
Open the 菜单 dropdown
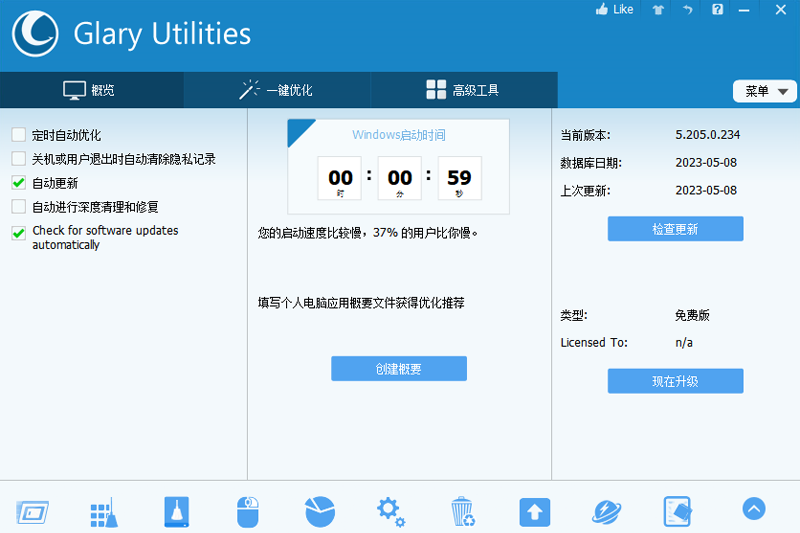[x=765, y=91]
